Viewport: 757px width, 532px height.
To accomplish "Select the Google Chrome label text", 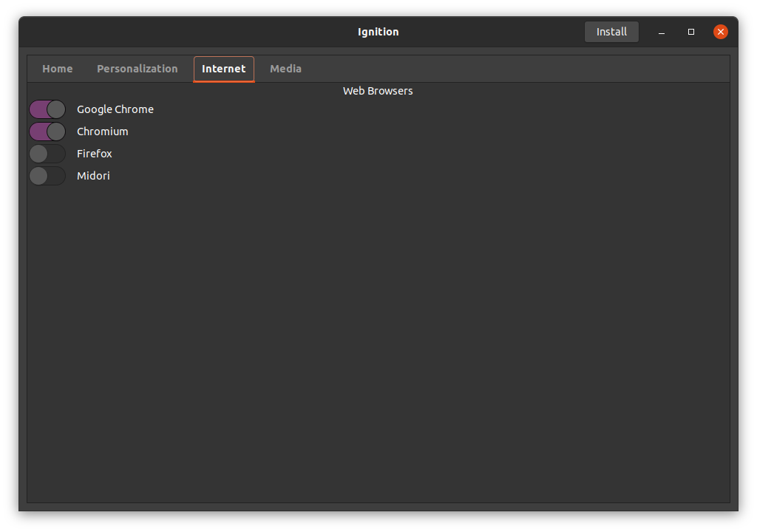I will click(x=115, y=109).
